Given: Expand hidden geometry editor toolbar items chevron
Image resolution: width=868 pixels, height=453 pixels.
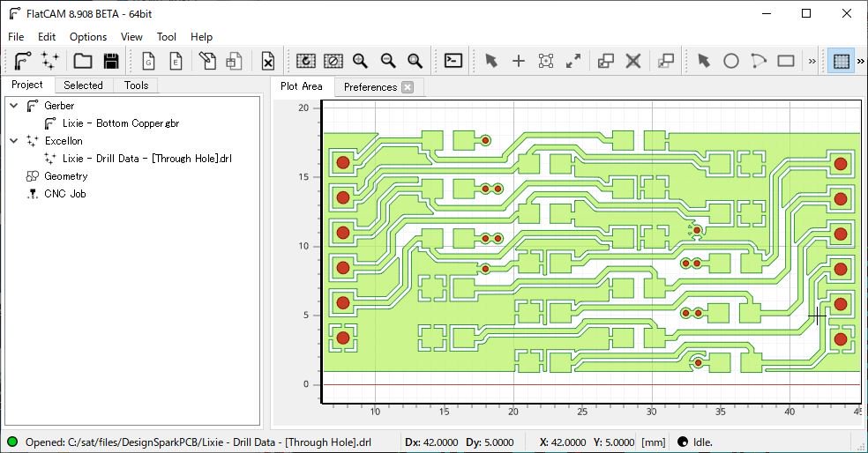Looking at the screenshot, I should click(812, 62).
